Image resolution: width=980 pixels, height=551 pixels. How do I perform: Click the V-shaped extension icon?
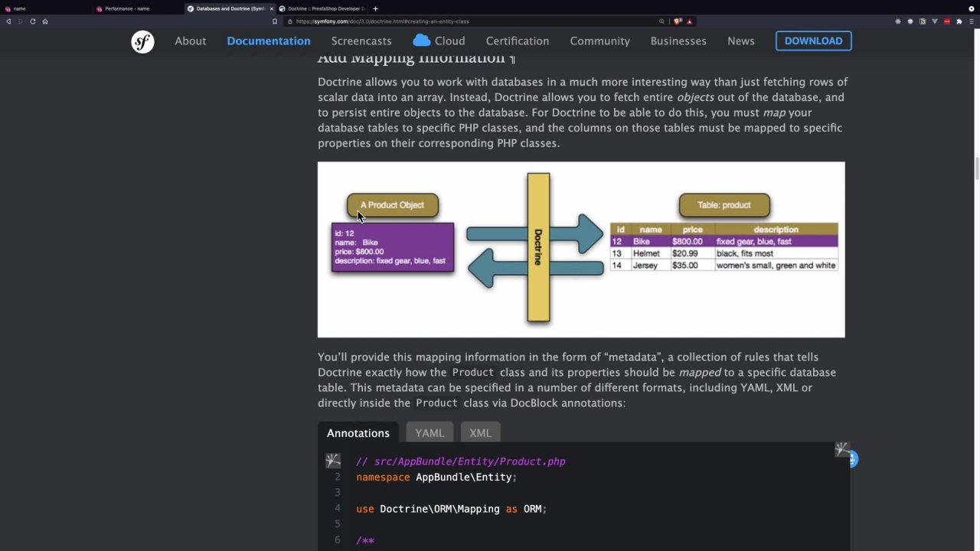pos(935,21)
